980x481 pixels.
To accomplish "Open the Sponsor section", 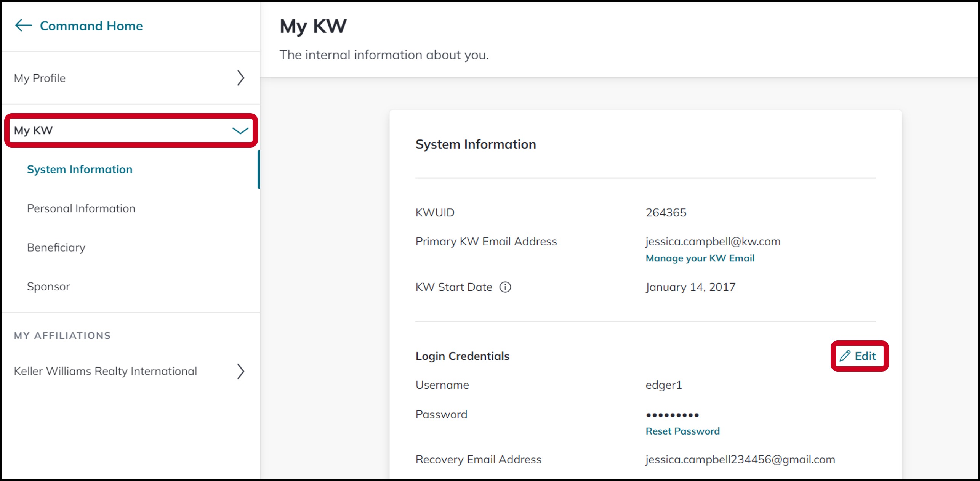I will (48, 287).
